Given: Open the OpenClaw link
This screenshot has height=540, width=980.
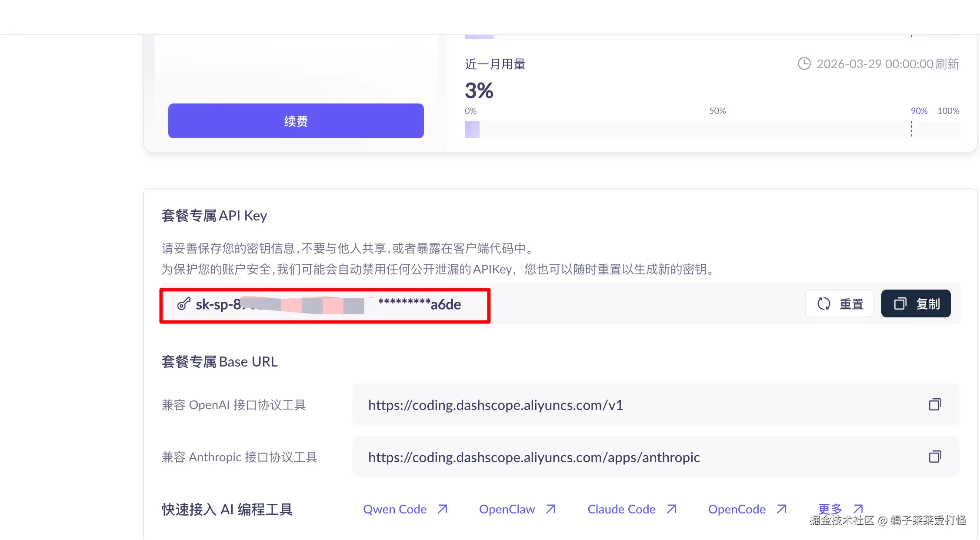Looking at the screenshot, I should pyautogui.click(x=517, y=509).
